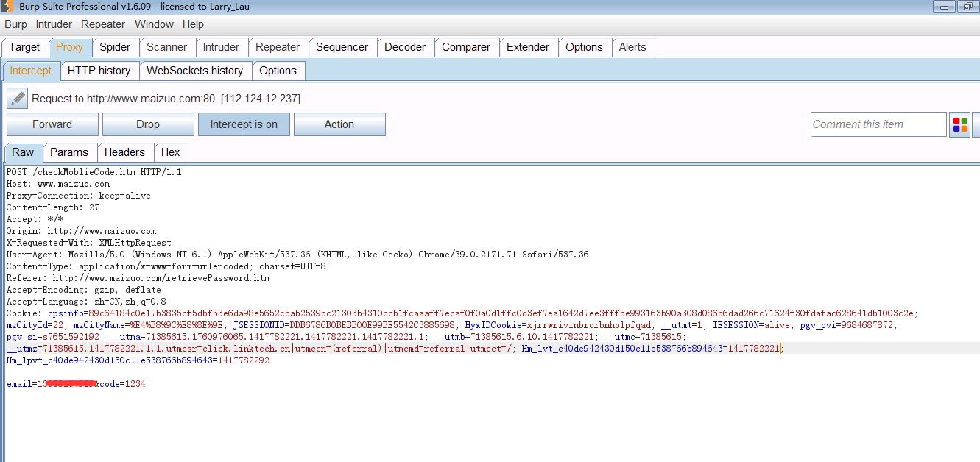The image size is (980, 462).
Task: Open the main Options tab
Action: 584,47
